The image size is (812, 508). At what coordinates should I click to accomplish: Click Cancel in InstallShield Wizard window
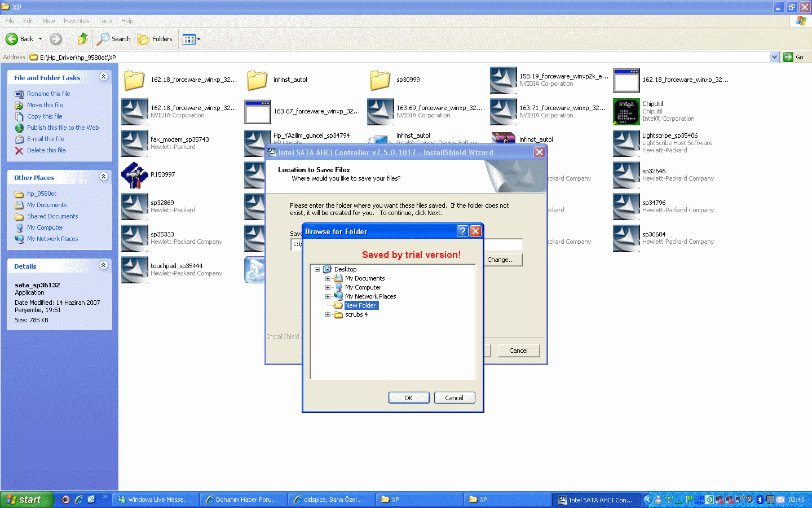518,351
